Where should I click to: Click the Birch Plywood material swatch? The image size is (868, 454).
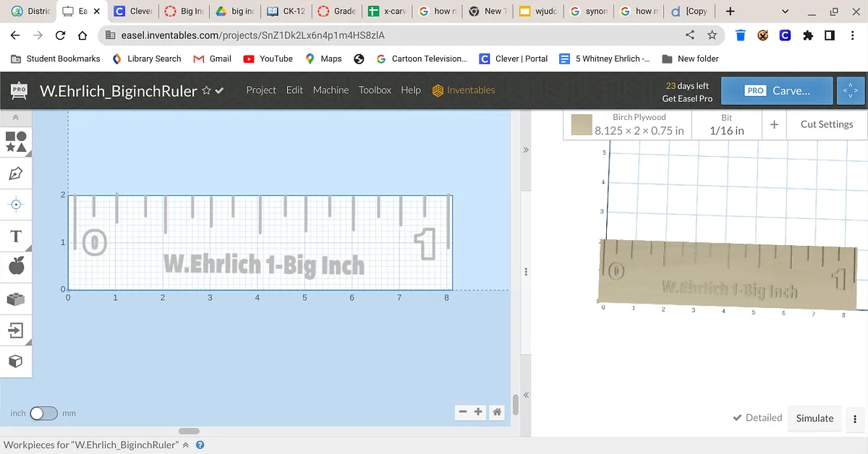581,125
